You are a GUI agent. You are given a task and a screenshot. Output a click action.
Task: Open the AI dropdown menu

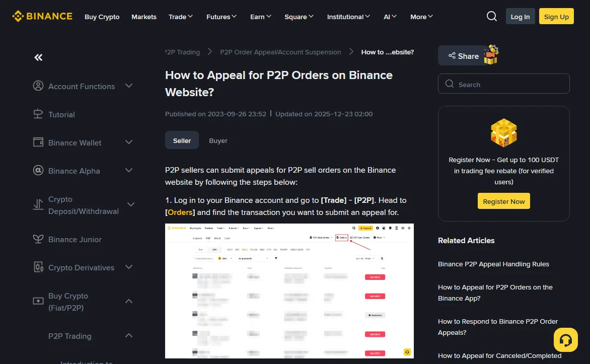[x=390, y=17]
